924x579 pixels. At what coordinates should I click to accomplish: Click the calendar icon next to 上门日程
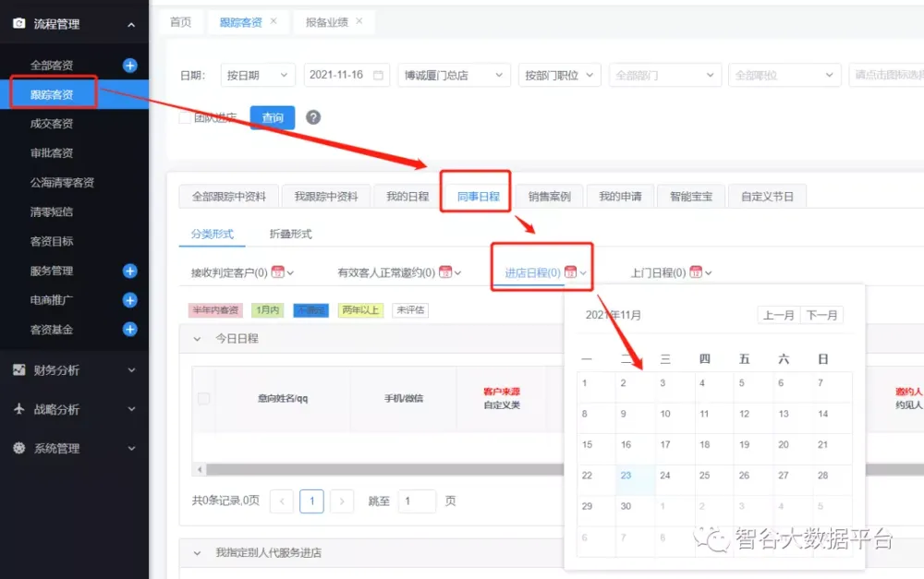696,272
